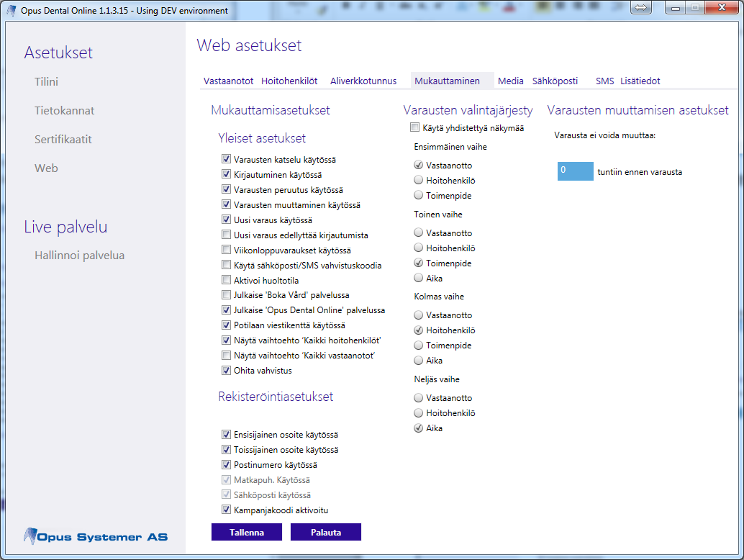This screenshot has height=560, width=744.
Task: Uncheck Varausten katselu käytössä
Action: pos(227,159)
